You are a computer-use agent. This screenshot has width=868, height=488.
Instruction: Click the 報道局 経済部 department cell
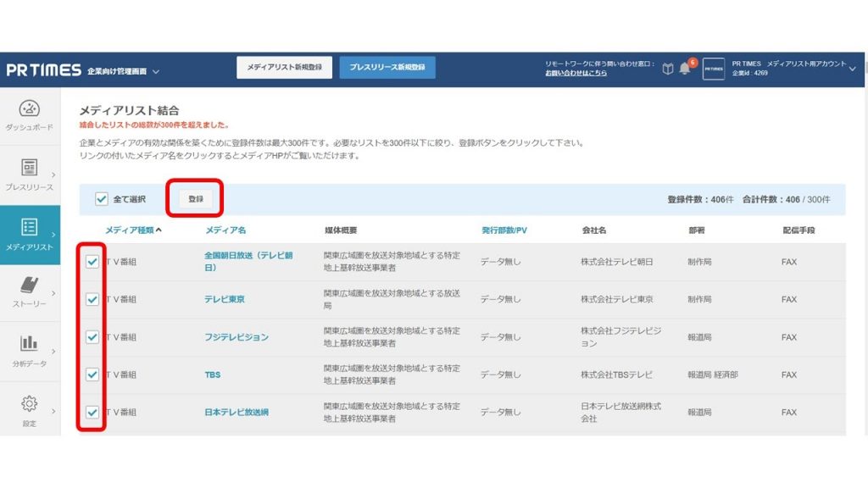(x=713, y=374)
